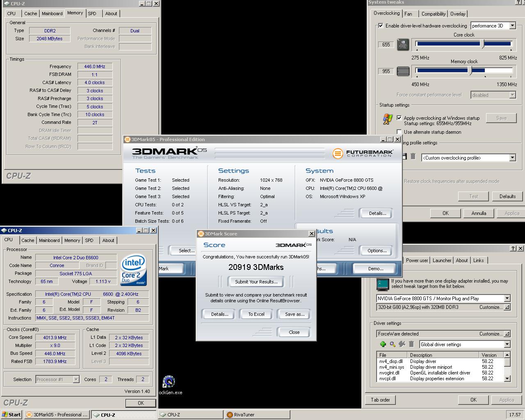Click the delete overclocking profile trash icon
The height and width of the screenshot is (420, 525).
point(413,156)
